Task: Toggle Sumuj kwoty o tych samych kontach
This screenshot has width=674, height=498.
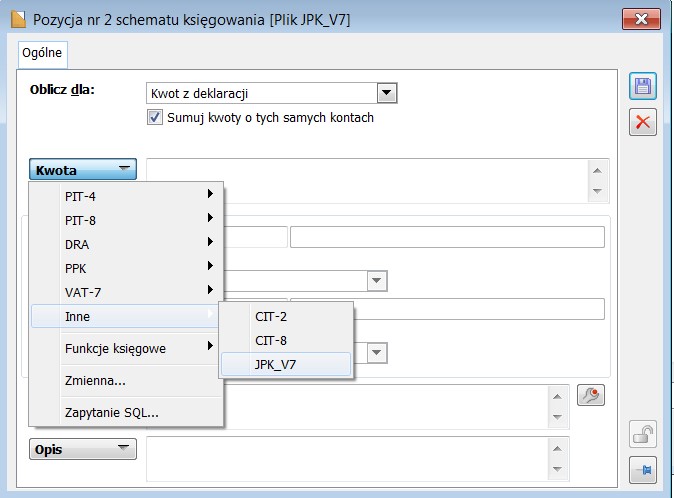Action: pyautogui.click(x=155, y=117)
